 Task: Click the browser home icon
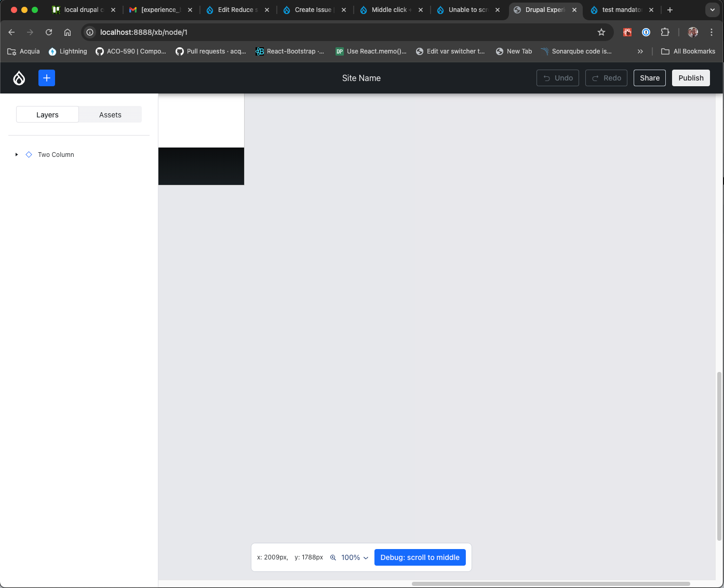point(68,32)
